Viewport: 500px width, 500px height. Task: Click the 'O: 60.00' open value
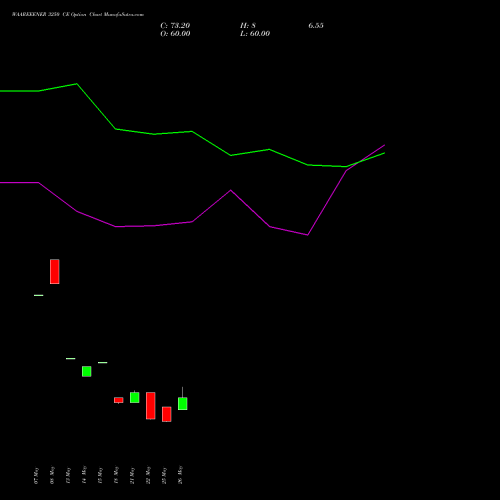175,34
